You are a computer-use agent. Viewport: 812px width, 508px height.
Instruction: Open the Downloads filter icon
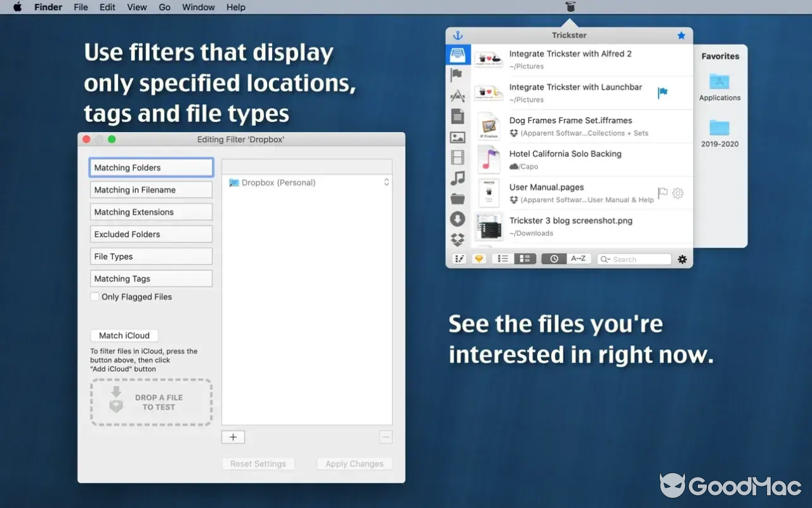(x=458, y=219)
